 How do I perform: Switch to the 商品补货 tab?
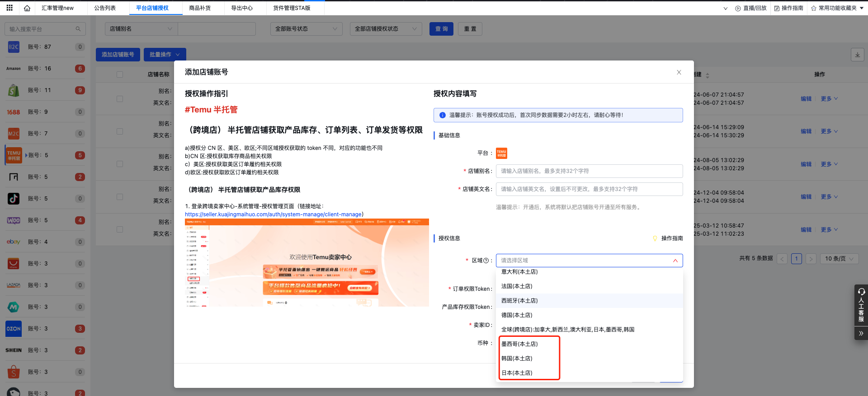(x=200, y=8)
